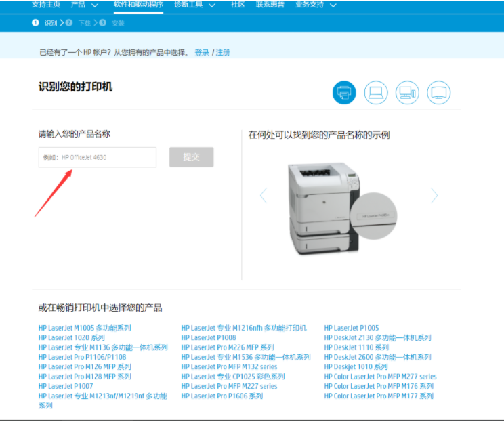Viewport: 504px width, 422px height.
Task: Open HP LaserJet Pro P1606 系列 link
Action: [222, 396]
